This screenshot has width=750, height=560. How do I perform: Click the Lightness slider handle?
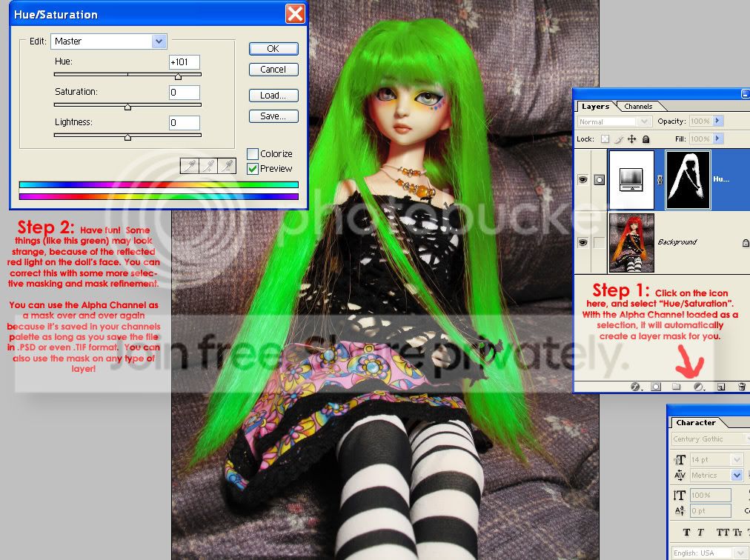point(127,138)
